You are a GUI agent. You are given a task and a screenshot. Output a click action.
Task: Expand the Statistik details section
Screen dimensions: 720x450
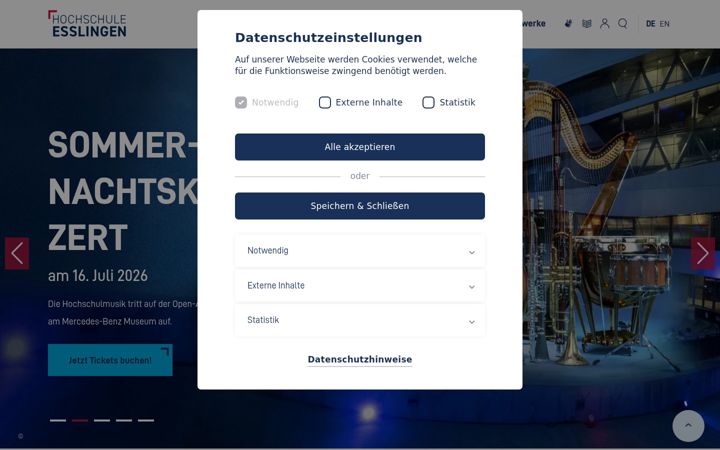tap(360, 320)
